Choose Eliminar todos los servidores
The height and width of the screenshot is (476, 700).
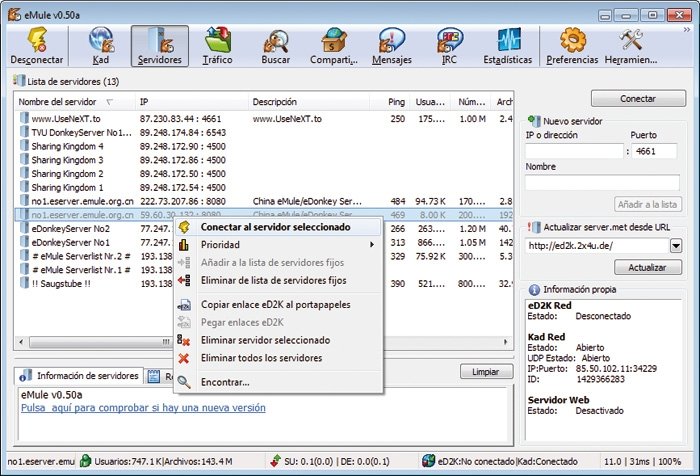pos(278,358)
